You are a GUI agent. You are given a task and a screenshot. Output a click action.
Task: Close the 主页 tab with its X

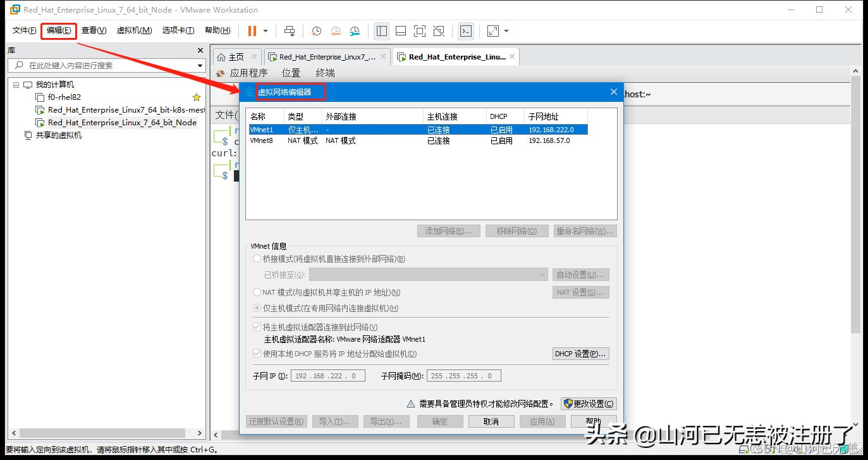[x=254, y=56]
